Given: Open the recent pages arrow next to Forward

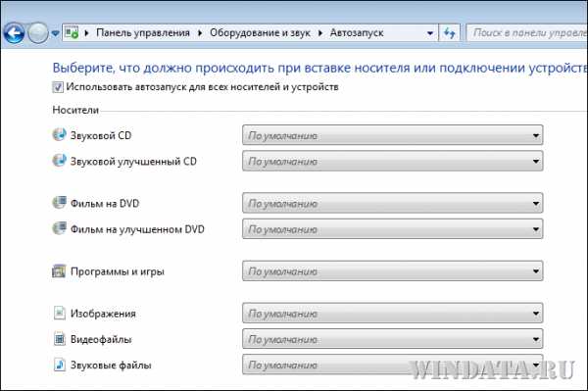Looking at the screenshot, I should point(55,33).
